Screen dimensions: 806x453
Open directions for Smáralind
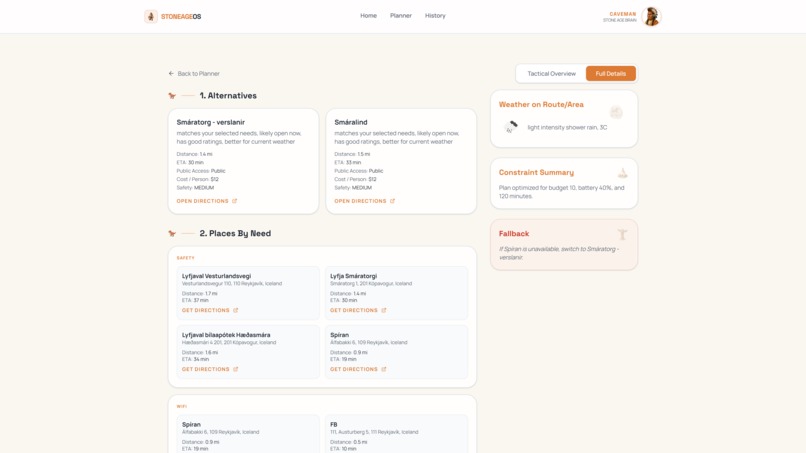[364, 201]
